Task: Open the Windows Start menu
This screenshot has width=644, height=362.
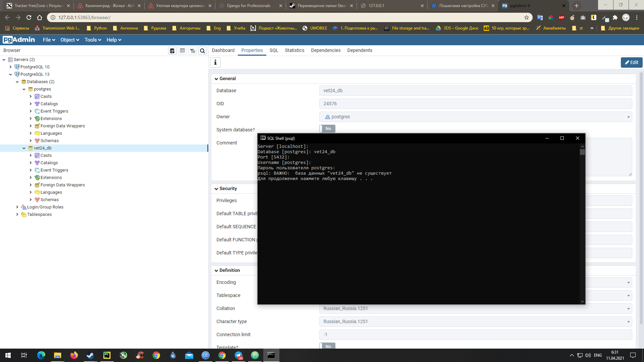Action: coord(8,355)
